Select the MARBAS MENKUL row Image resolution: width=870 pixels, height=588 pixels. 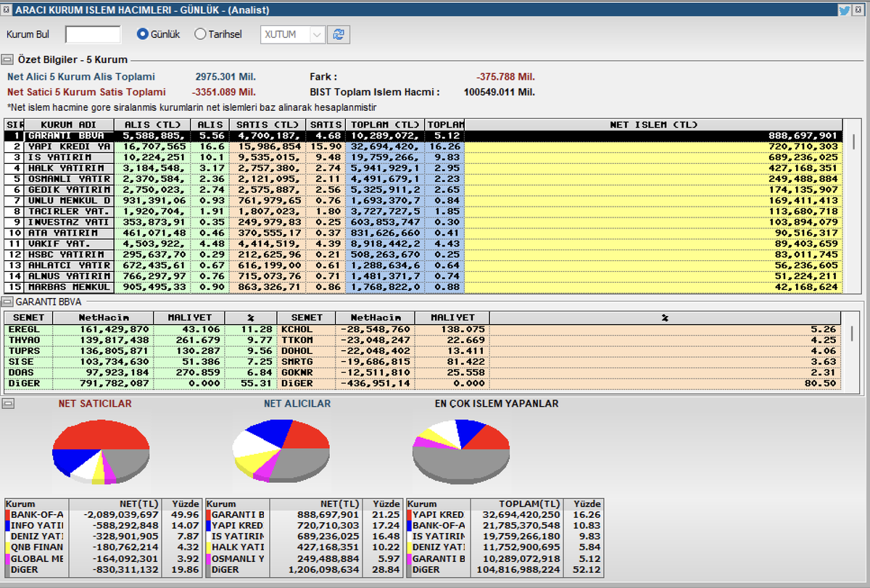(423, 287)
